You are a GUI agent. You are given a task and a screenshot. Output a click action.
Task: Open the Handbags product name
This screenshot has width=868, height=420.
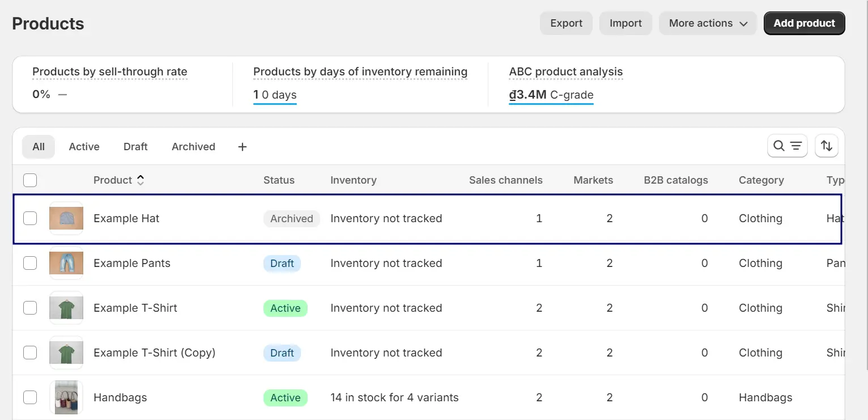pos(120,397)
